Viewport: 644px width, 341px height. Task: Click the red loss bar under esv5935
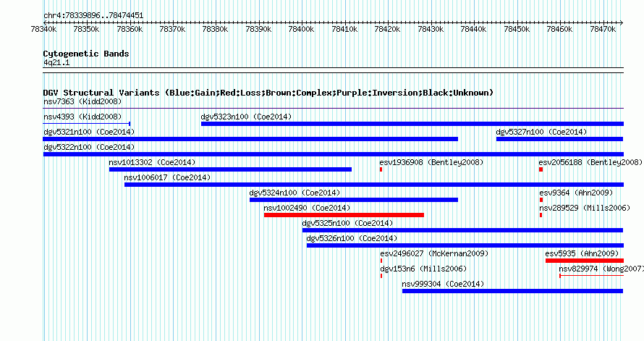585,261
